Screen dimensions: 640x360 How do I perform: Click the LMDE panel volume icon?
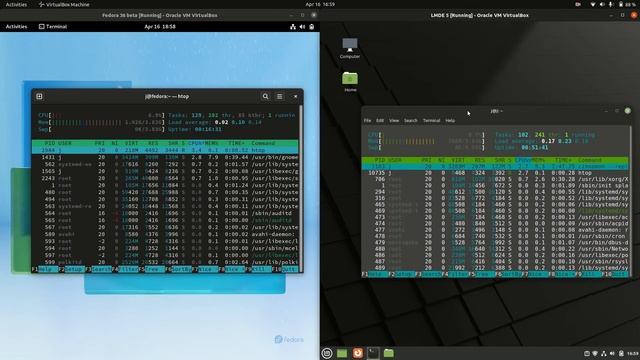coord(612,353)
